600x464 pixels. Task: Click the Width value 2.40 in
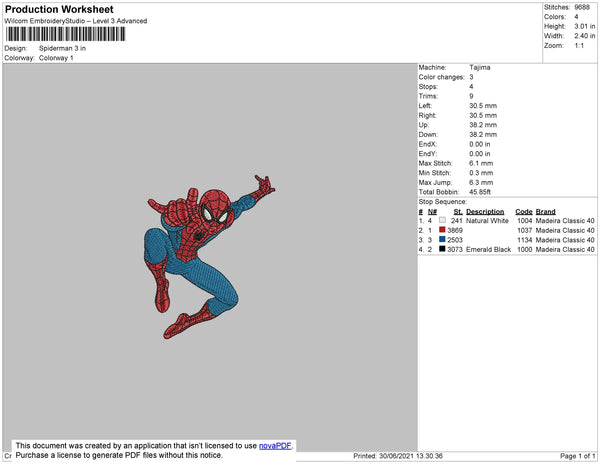(585, 36)
